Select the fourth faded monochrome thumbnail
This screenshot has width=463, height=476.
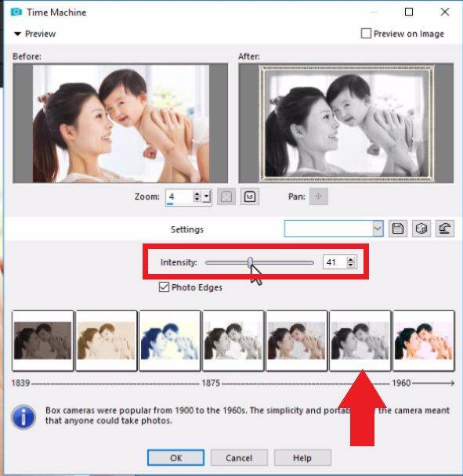click(233, 341)
